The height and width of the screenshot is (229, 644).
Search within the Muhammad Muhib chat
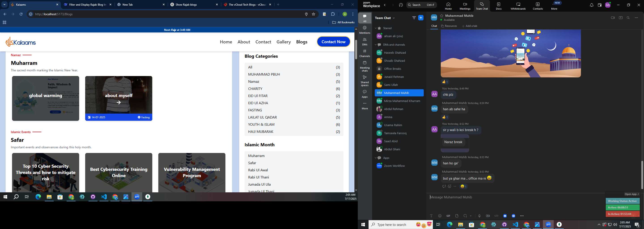(x=628, y=18)
